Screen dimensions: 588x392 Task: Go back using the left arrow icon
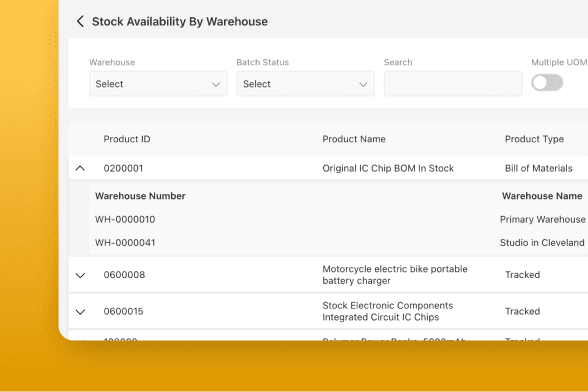click(x=80, y=21)
